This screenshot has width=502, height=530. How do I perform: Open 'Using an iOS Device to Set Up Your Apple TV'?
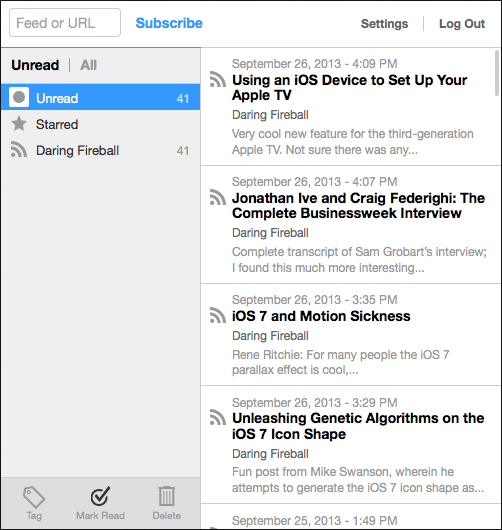coord(350,88)
